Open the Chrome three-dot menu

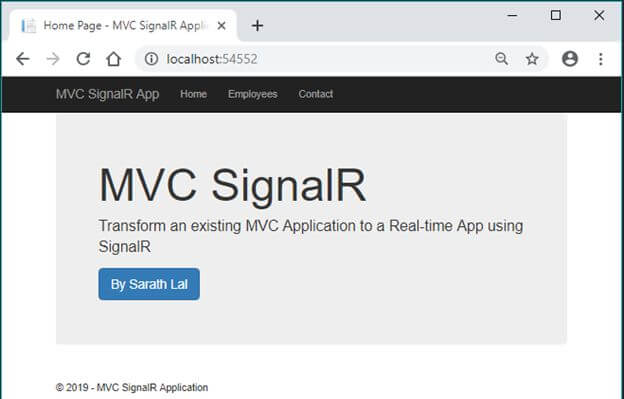pos(601,59)
